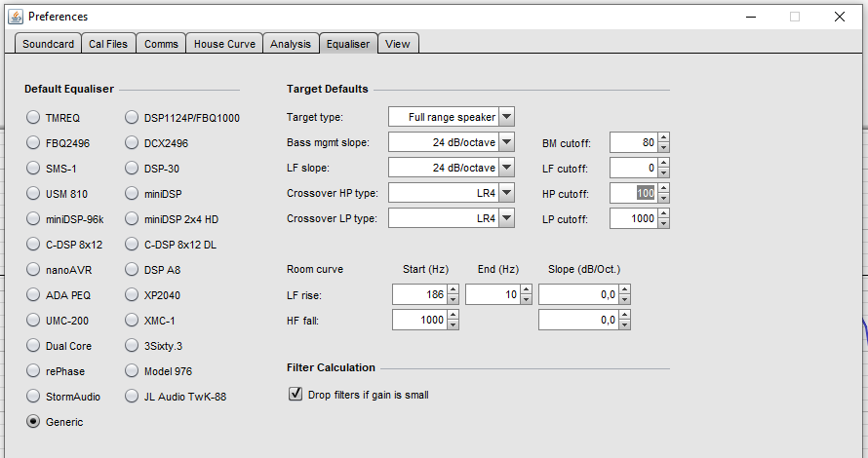Select the TMREQ equaliser radio button

coord(33,117)
